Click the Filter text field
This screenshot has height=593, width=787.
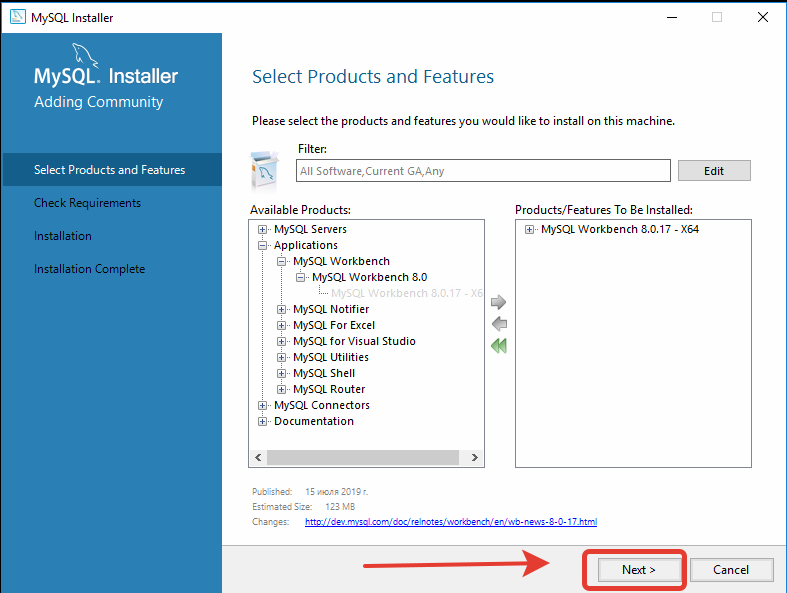pos(483,171)
